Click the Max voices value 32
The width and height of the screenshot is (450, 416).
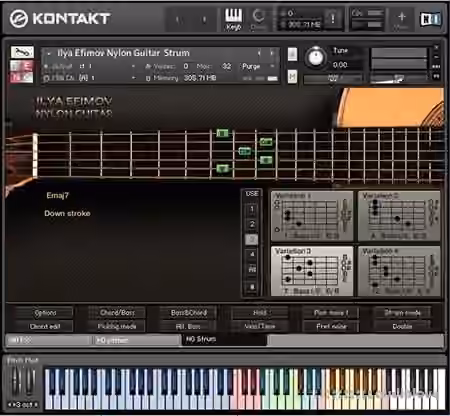coord(227,66)
